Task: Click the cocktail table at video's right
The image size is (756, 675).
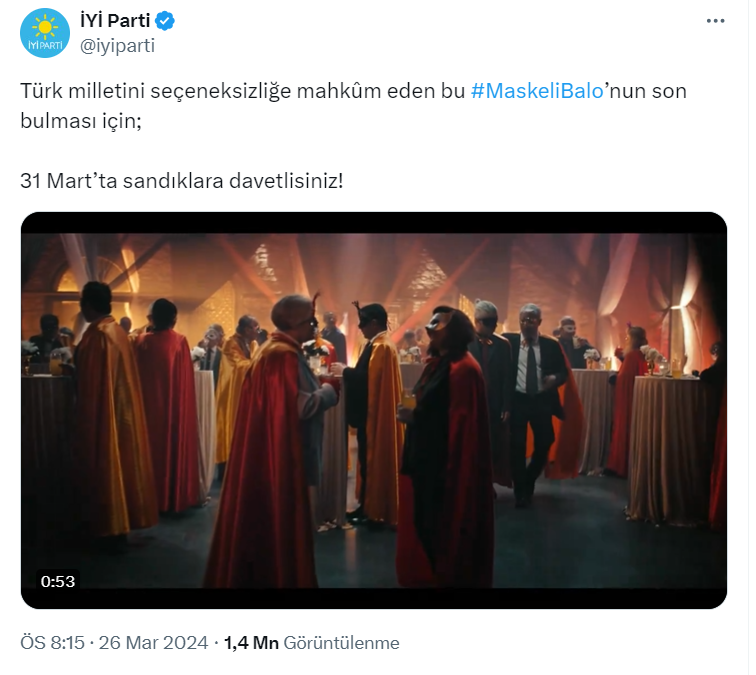Action: 668,440
